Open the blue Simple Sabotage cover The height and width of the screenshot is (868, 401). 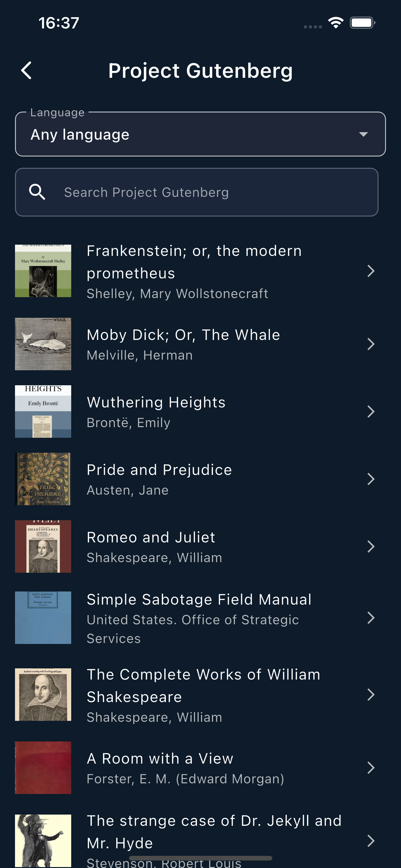(43, 618)
